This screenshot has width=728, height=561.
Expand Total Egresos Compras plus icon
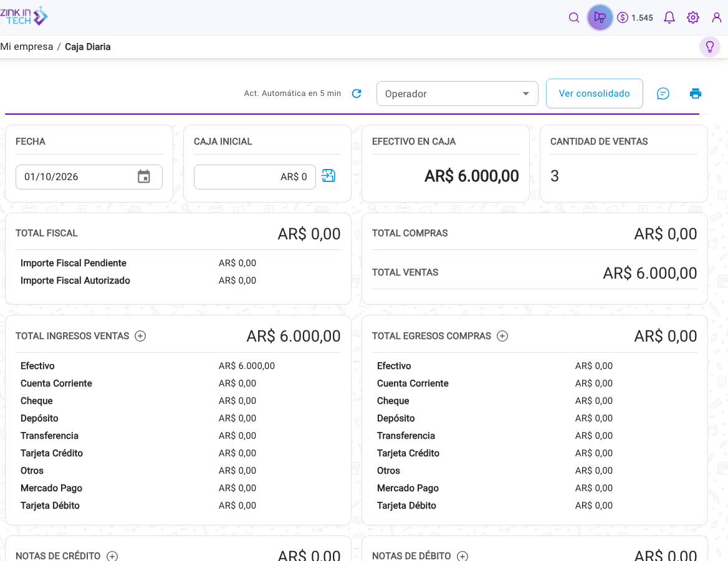point(502,336)
